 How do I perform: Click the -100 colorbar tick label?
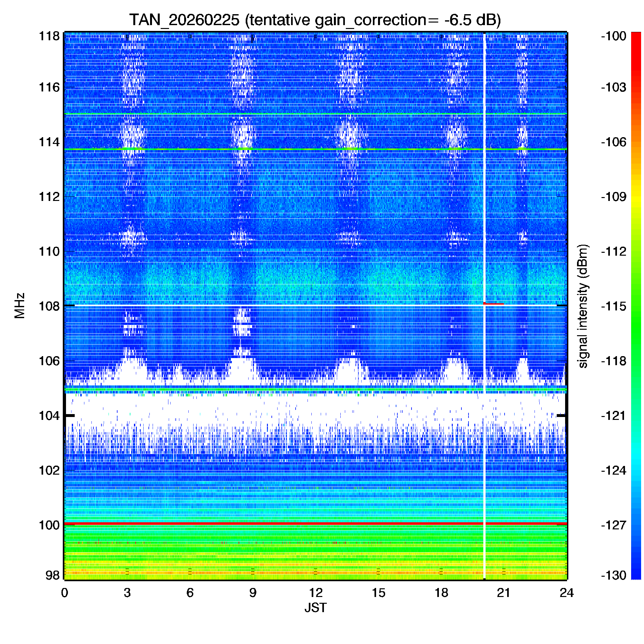click(614, 36)
